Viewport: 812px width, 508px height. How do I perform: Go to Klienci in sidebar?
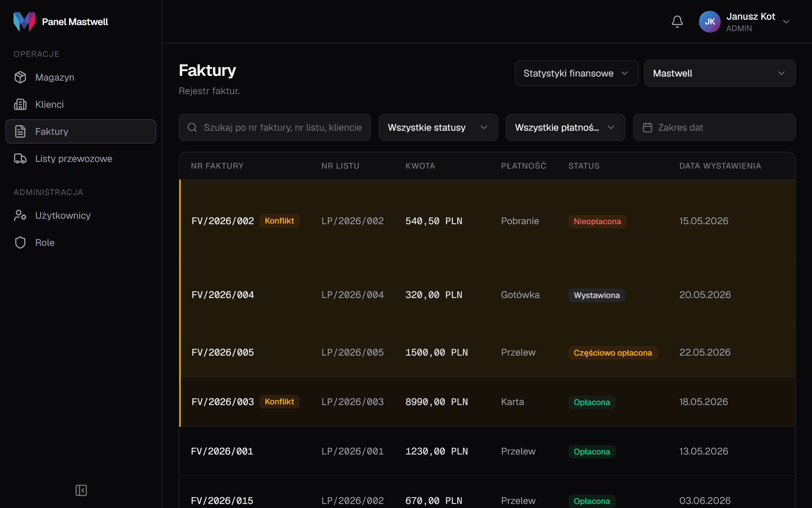click(81, 104)
